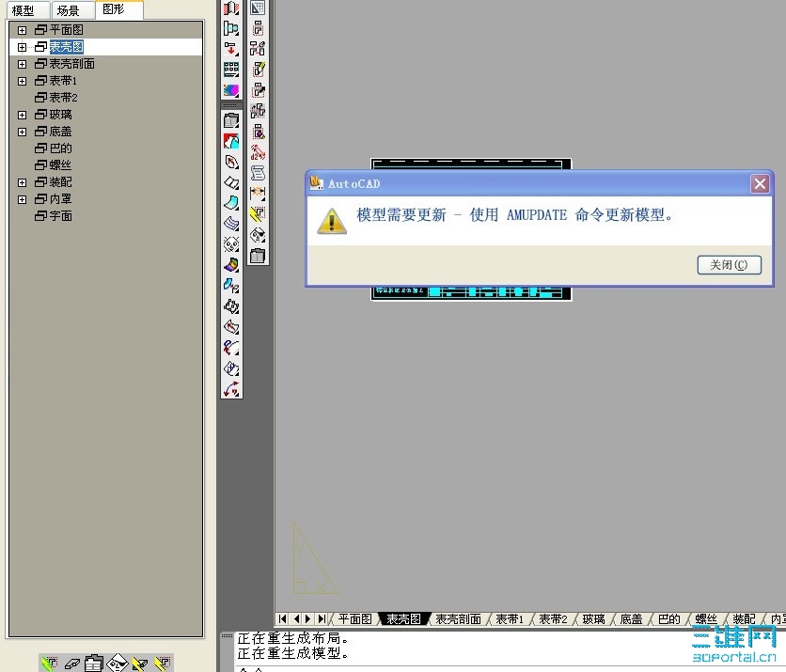Click the blue wireframe box icon
The image size is (786, 672).
click(x=231, y=368)
